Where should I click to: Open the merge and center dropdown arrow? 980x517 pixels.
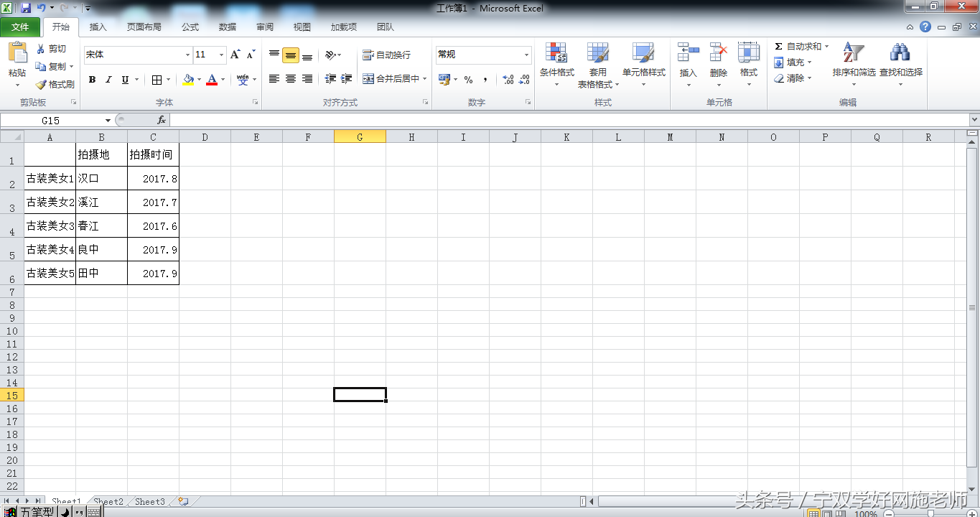click(x=424, y=79)
